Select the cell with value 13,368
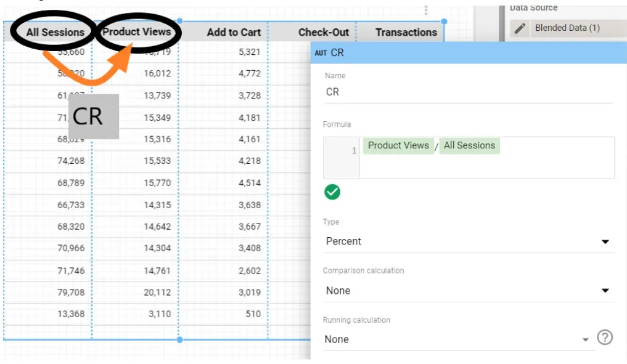Image resolution: width=627 pixels, height=364 pixels. (71, 314)
